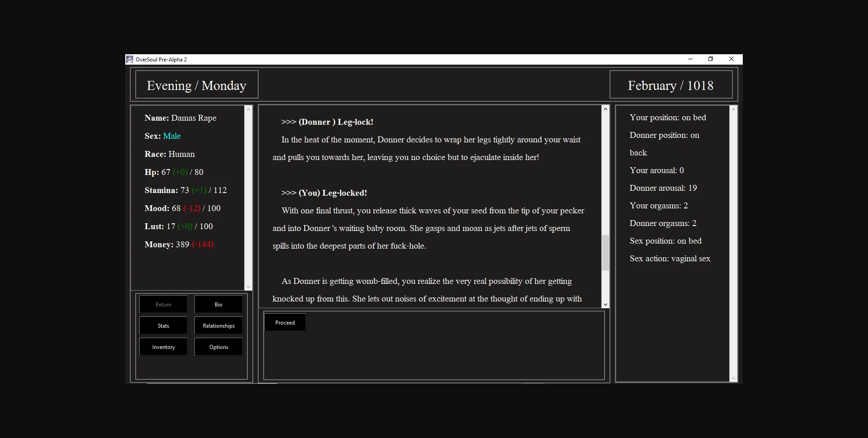Click the scroll-down arrow on character stats panel

coord(248,287)
